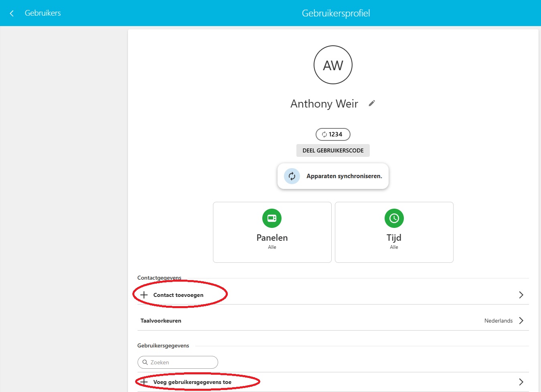
Task: Click the AW profile avatar circle
Action: (x=333, y=65)
